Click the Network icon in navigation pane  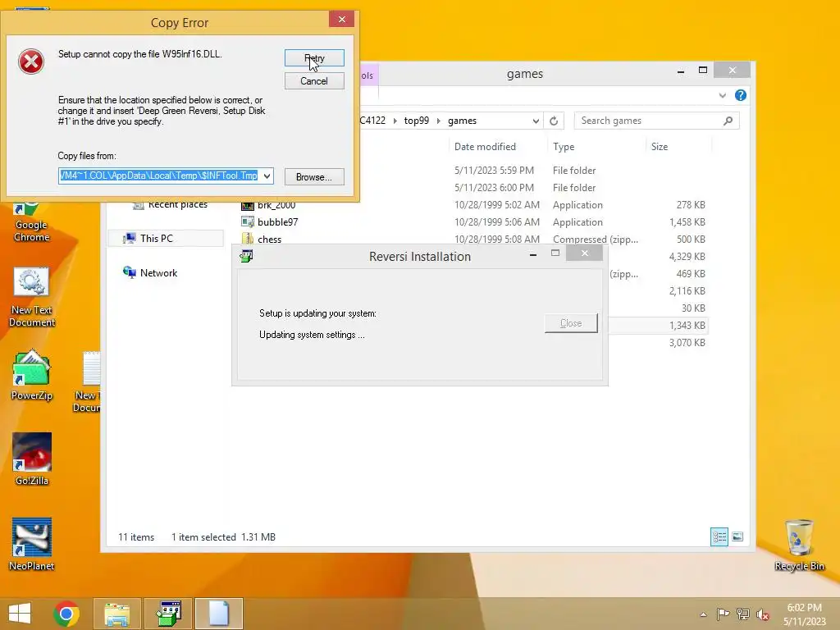(x=129, y=272)
